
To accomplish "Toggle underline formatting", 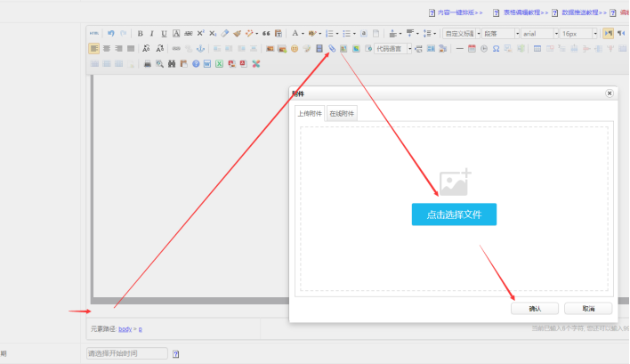I will [x=164, y=33].
